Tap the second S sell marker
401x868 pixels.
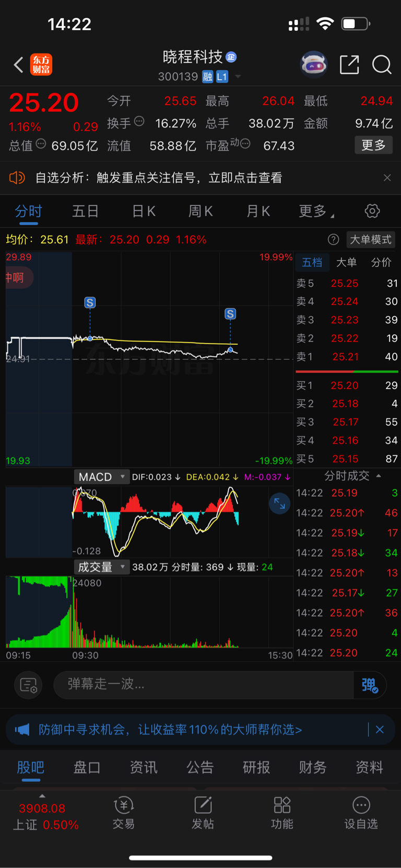click(x=230, y=314)
